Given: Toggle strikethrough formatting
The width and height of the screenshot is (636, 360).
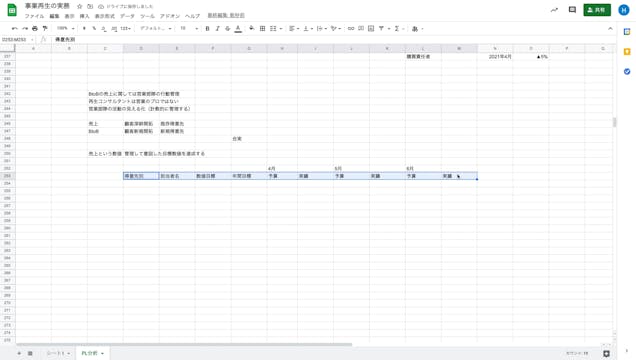Looking at the screenshot, I should point(228,28).
